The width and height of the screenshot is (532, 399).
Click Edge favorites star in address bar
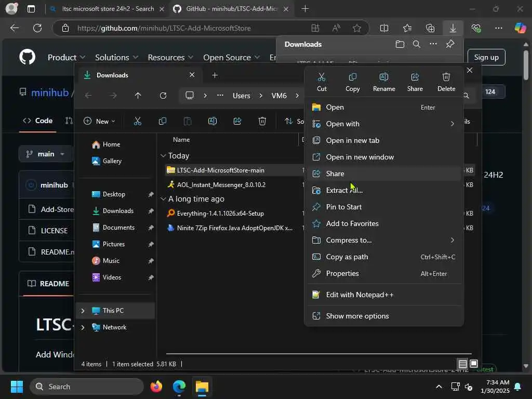click(356, 28)
